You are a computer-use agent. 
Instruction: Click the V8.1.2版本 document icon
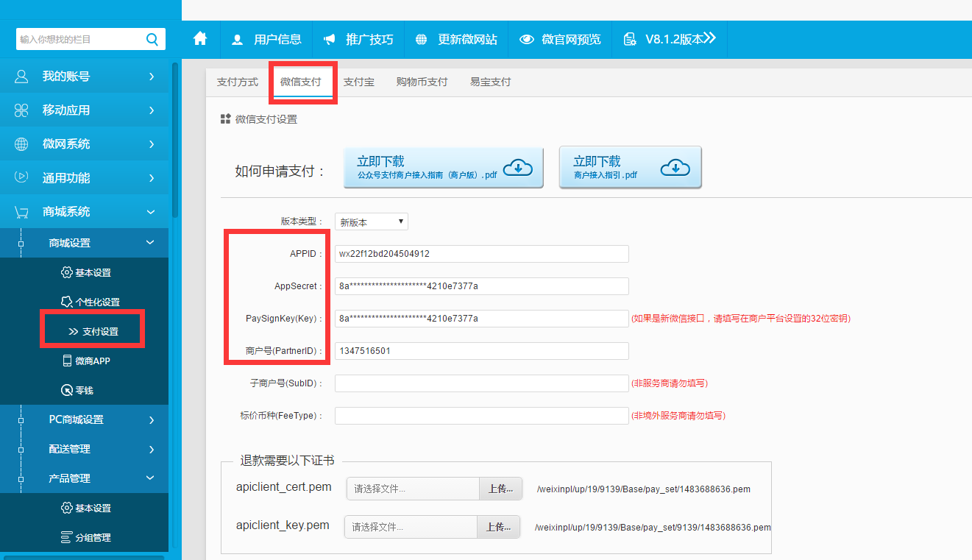click(630, 40)
